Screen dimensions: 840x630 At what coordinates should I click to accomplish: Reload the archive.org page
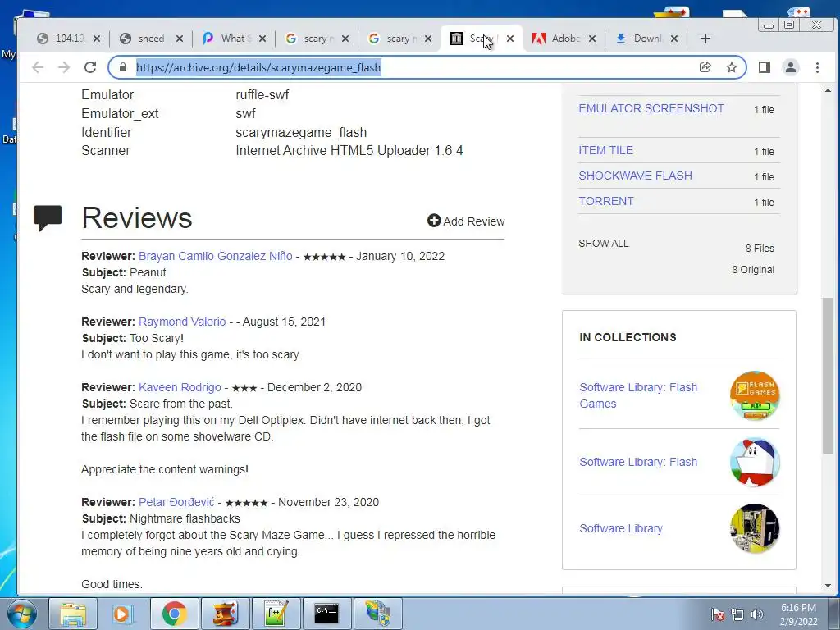pos(90,67)
